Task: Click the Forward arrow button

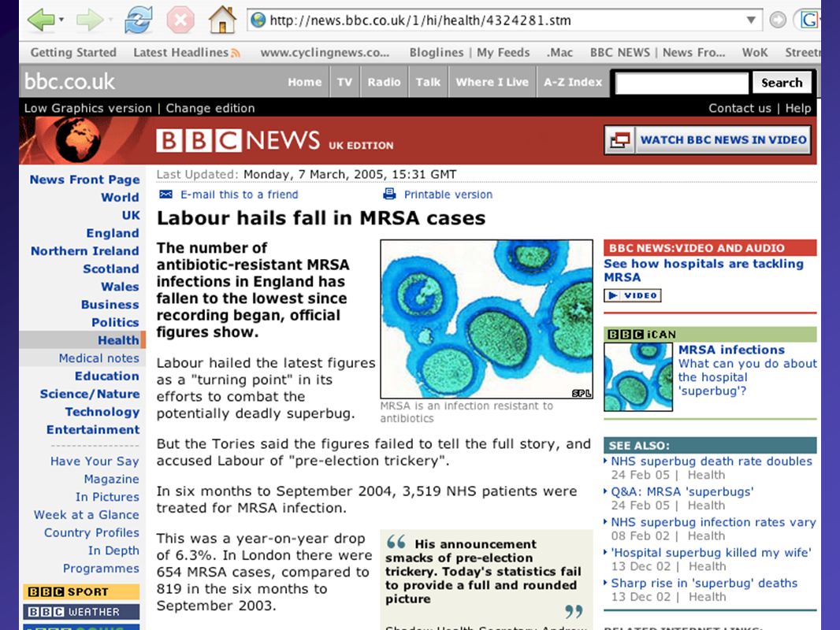Action: coord(90,20)
